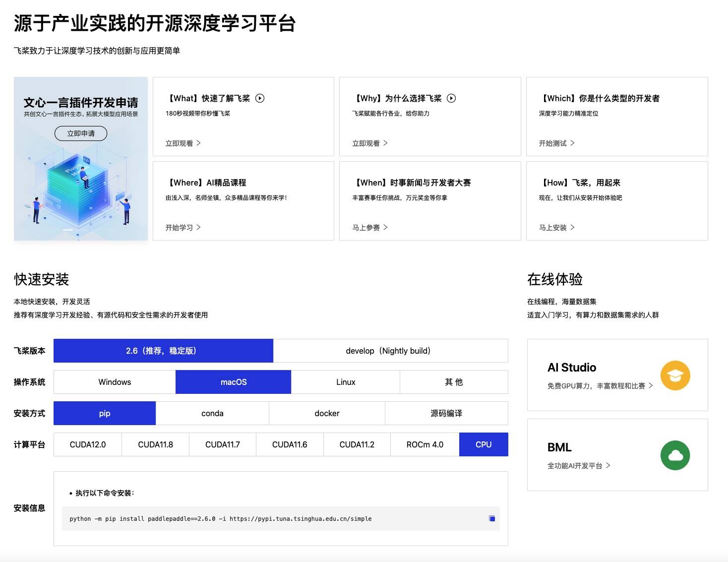
Task: Click the 快速安装 heading
Action: coord(42,279)
